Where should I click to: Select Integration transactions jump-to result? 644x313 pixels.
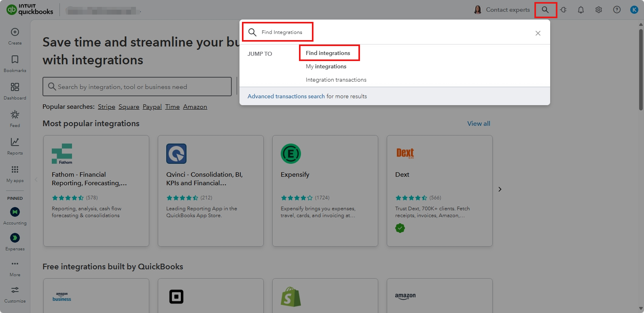pyautogui.click(x=336, y=80)
